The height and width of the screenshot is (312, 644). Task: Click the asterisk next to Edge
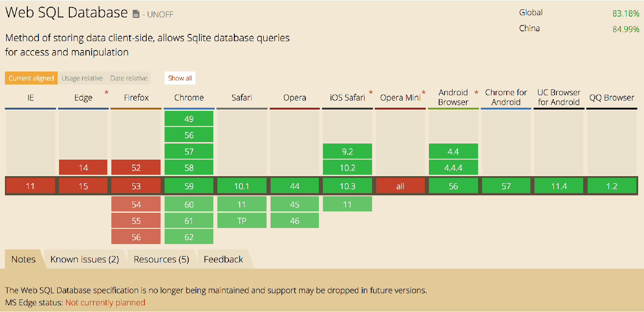[106, 93]
